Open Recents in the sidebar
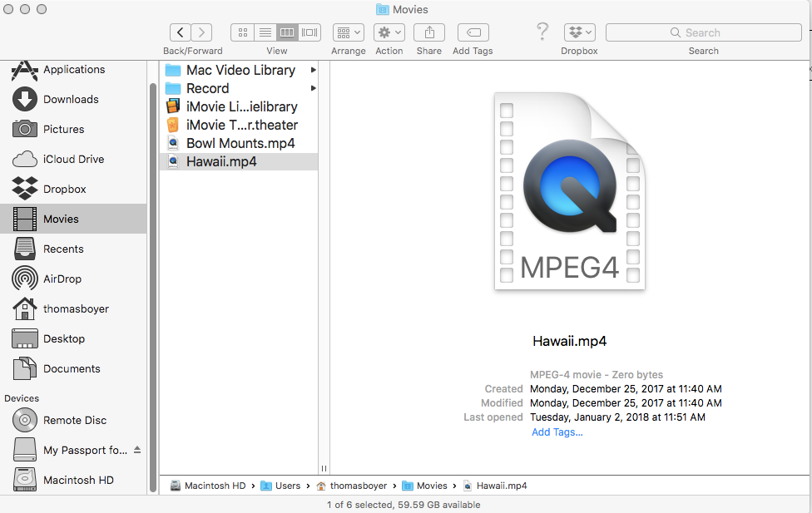Viewport: 812px width, 513px height. tap(73, 249)
